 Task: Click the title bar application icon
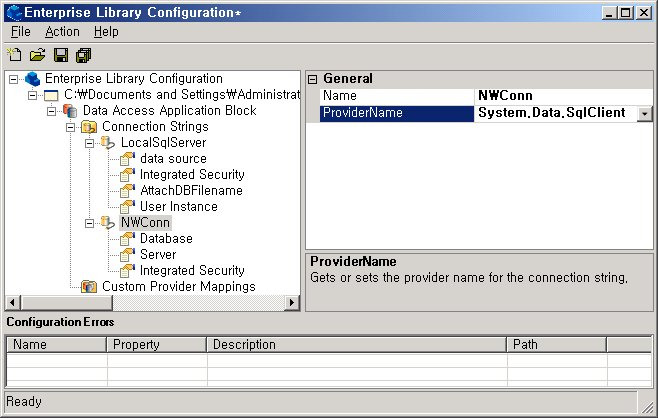pos(15,13)
